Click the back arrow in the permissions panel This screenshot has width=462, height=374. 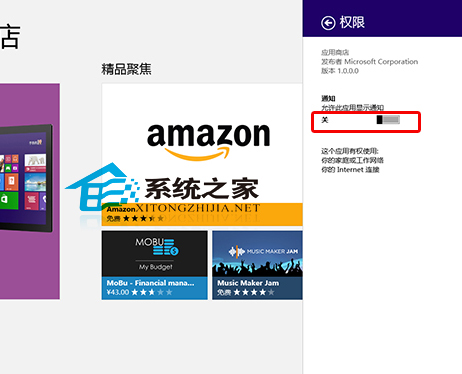(328, 23)
